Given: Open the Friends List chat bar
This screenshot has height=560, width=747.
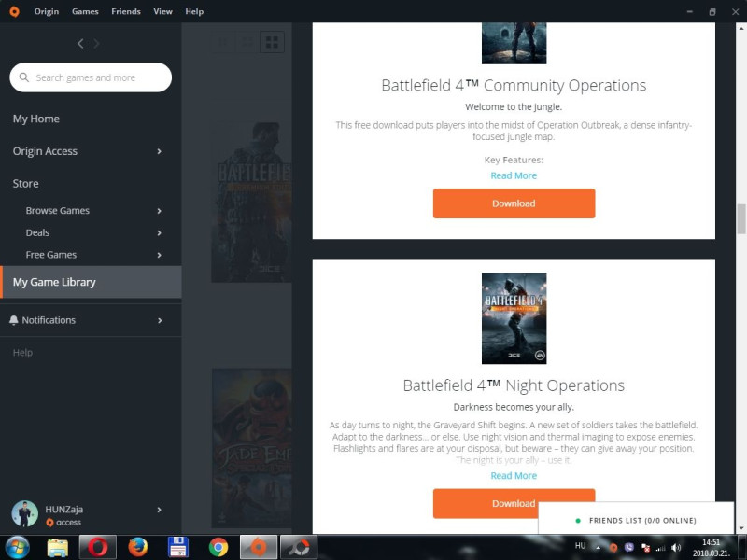Looking at the screenshot, I should coord(636,520).
